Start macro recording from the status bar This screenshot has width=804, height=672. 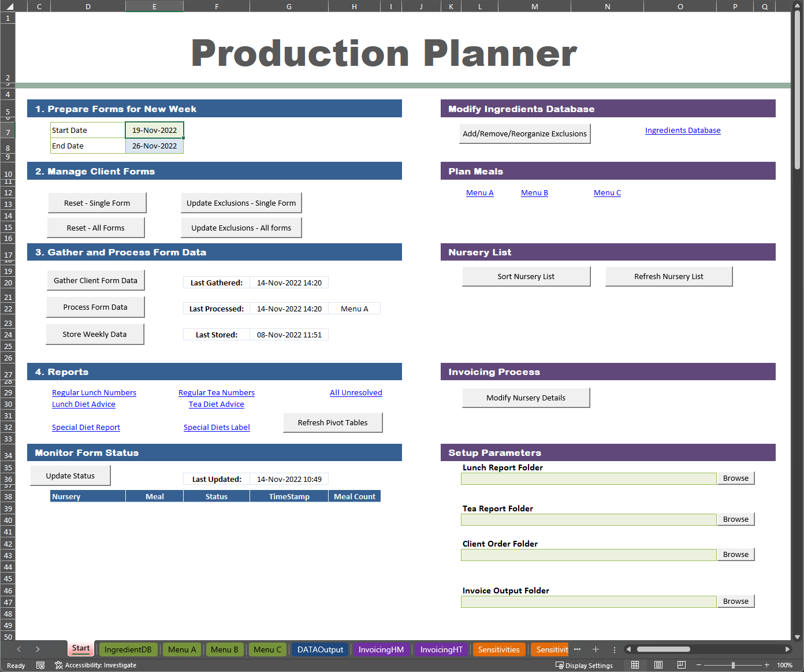40,665
